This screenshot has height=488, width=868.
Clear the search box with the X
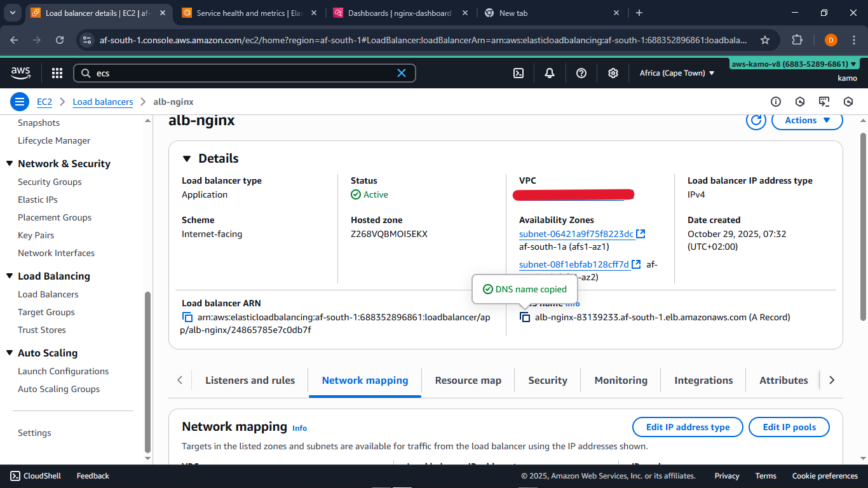click(x=402, y=73)
